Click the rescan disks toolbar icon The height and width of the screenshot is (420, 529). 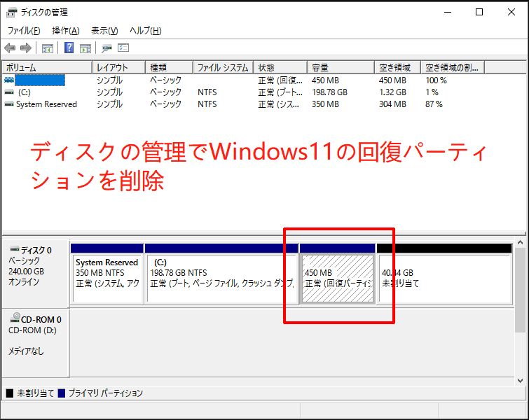click(107, 48)
